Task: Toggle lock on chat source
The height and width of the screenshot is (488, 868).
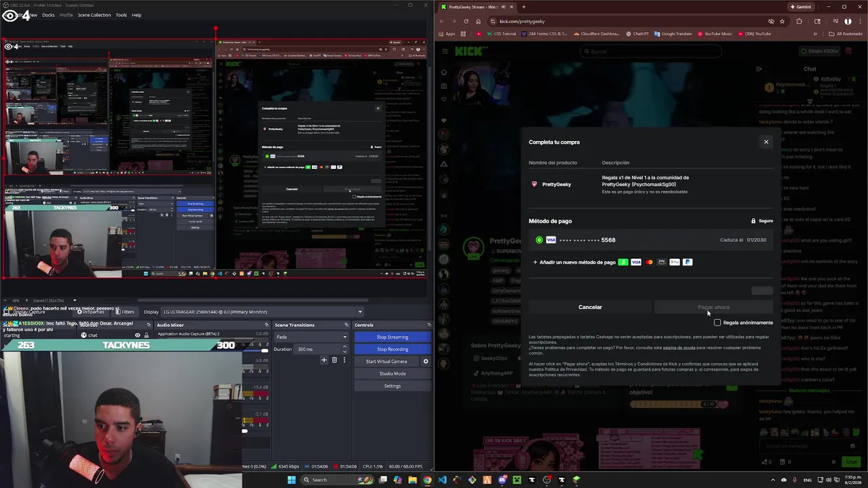Action: tap(146, 335)
